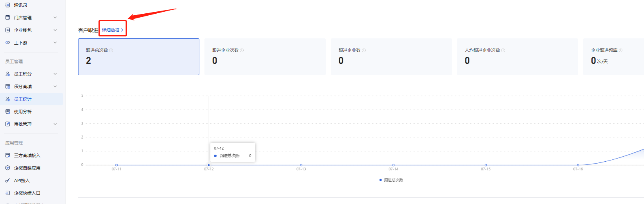Viewport: 644px width, 204px height.
Task: Click info icon beside 跟进企业次数
Action: pos(242,51)
